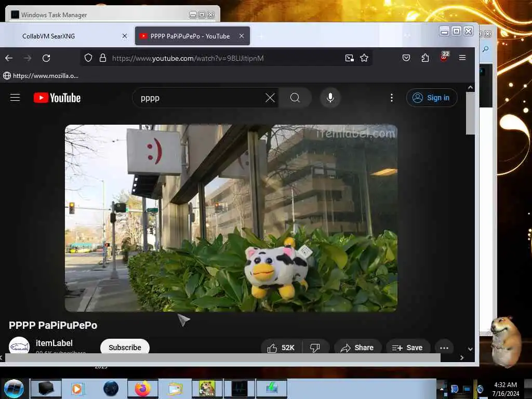
Task: Open the black box taskbar icon
Action: 46,389
